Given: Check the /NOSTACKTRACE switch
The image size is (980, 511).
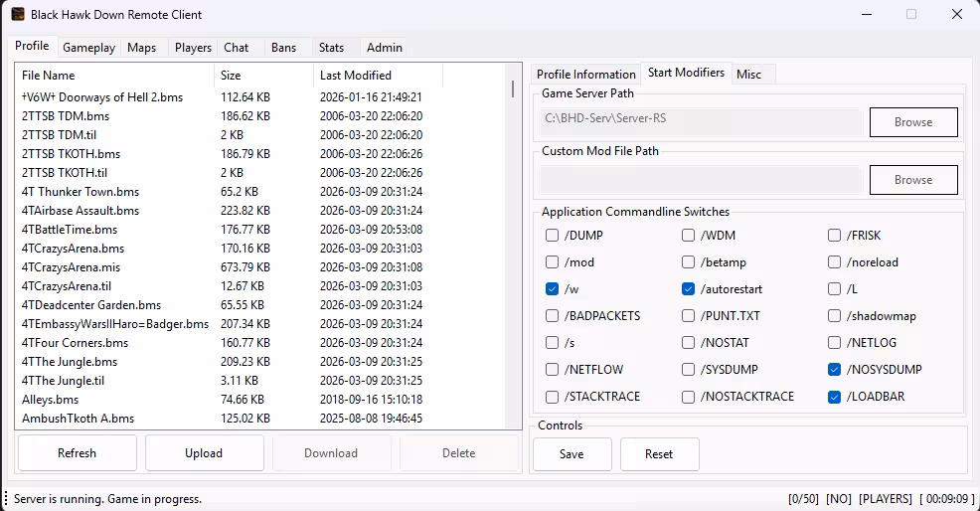Looking at the screenshot, I should pyautogui.click(x=688, y=397).
